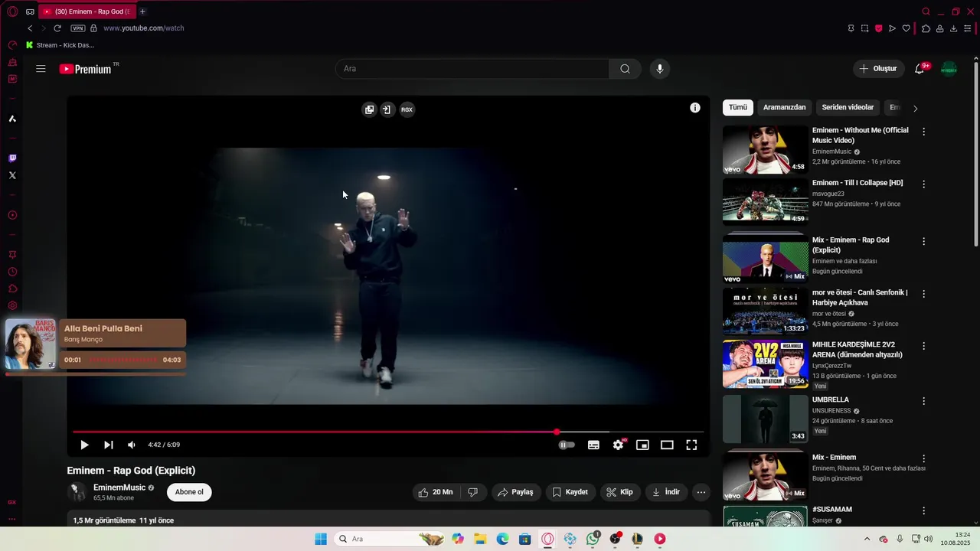Open a new browser tab
This screenshot has height=551, width=980.
click(142, 11)
